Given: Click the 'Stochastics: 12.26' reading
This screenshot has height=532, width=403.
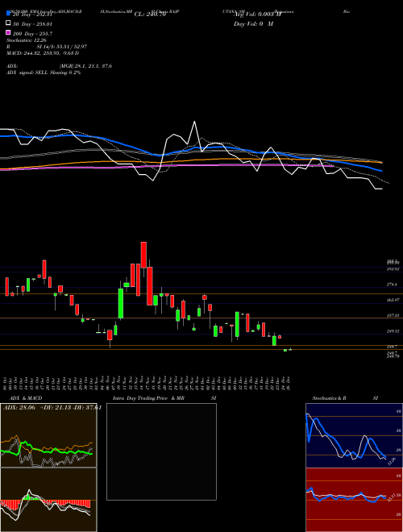Looking at the screenshot, I should pos(26,40).
